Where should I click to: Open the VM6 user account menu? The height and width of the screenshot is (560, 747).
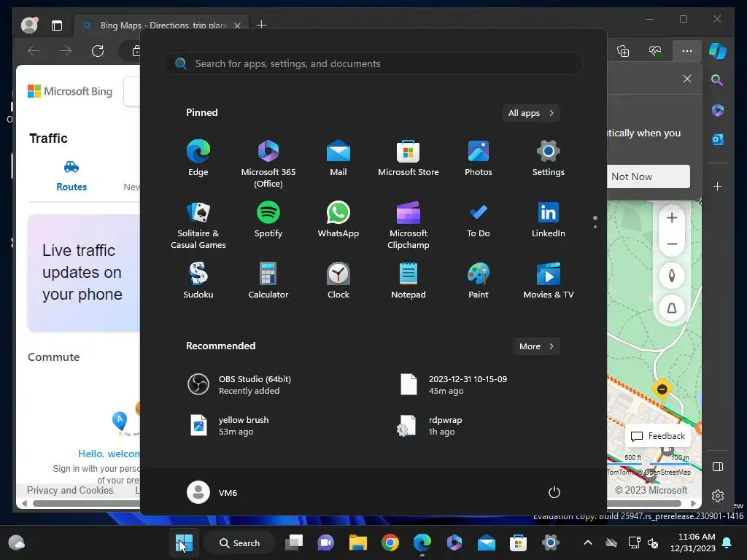(212, 492)
